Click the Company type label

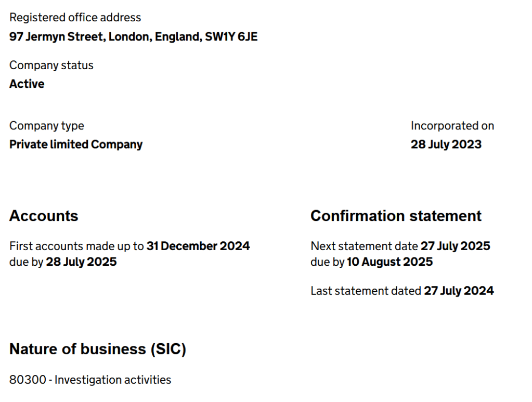(x=47, y=126)
